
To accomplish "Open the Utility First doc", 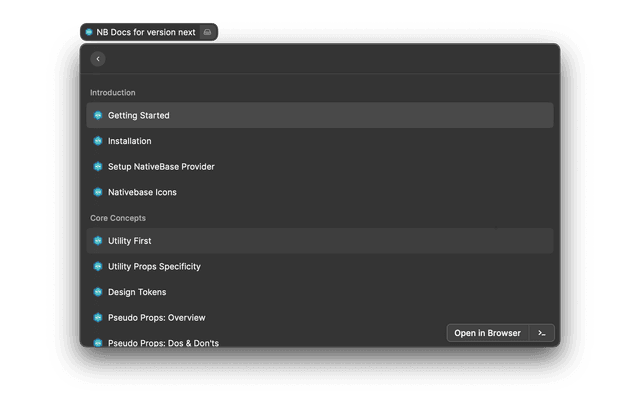I will click(x=130, y=241).
